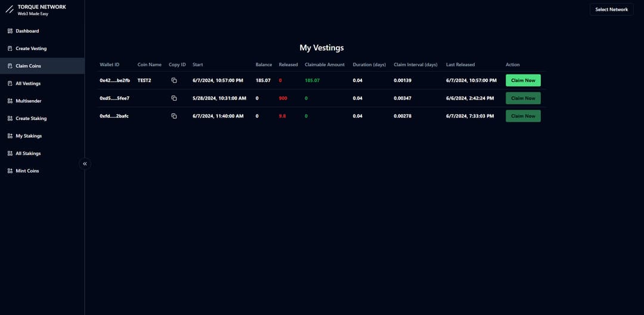Screen dimensions: 644x315
Task: Open Create Staking in the sidebar
Action: tap(31, 118)
